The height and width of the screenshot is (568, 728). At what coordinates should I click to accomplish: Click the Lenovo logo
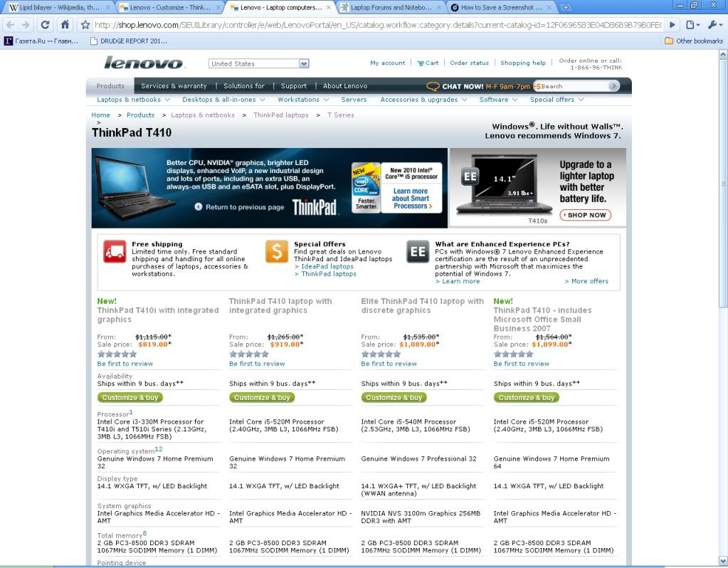click(144, 63)
